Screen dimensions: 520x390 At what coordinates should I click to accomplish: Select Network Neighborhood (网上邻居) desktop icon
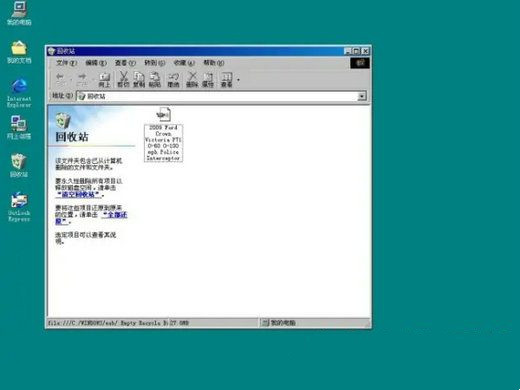pos(19,128)
